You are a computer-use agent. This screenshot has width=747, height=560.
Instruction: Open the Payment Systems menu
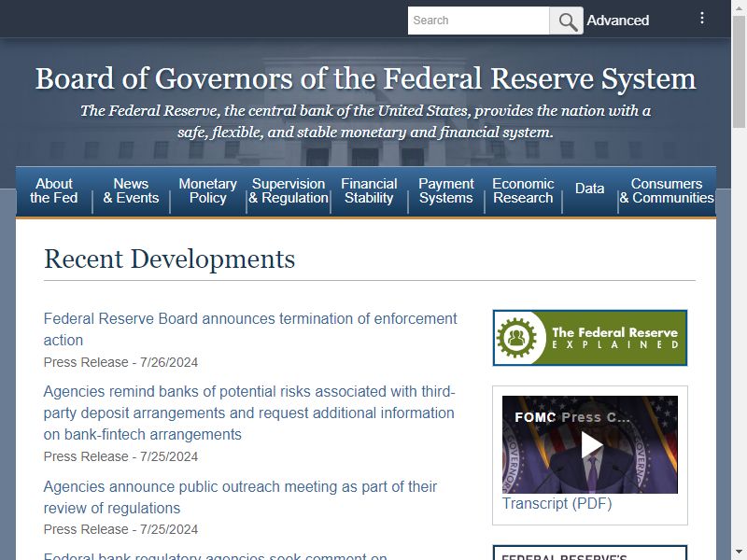446,191
